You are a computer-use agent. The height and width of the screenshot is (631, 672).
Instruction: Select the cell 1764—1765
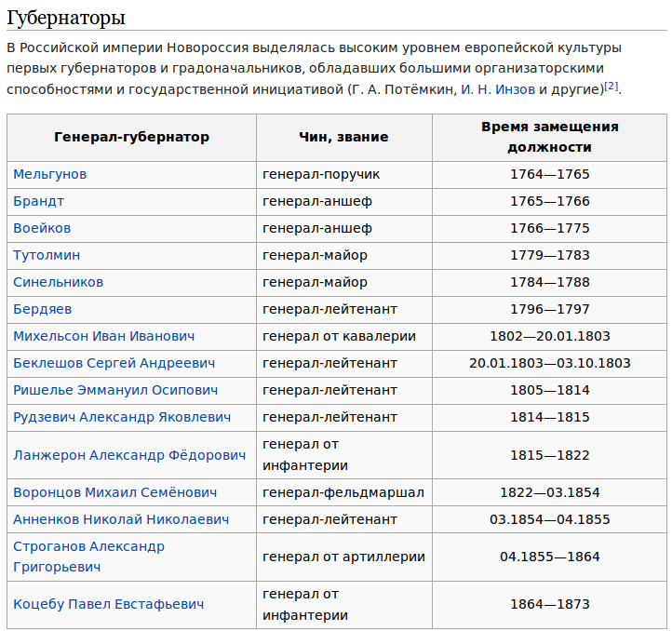pos(550,174)
